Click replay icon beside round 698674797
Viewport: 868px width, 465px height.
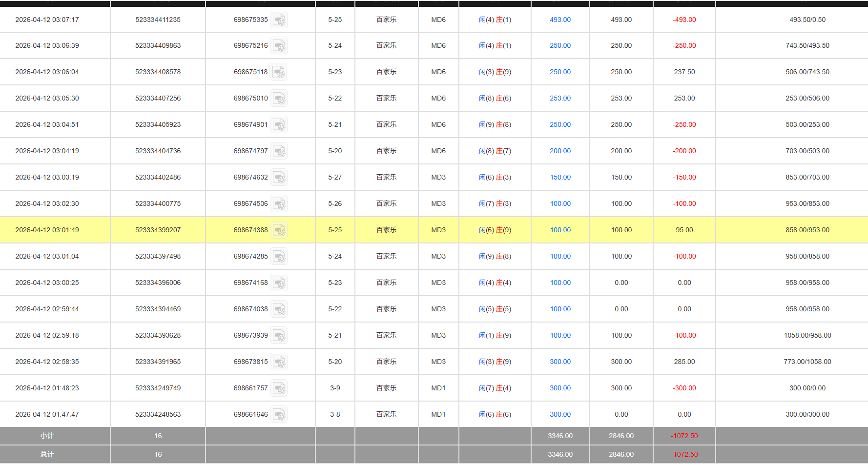(279, 151)
